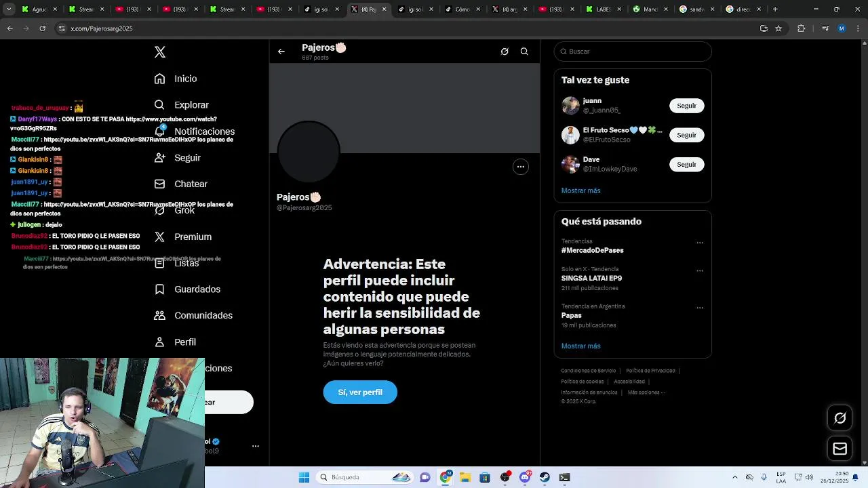Follow juann with the Seguir button
The width and height of the screenshot is (868, 488).
pos(687,106)
